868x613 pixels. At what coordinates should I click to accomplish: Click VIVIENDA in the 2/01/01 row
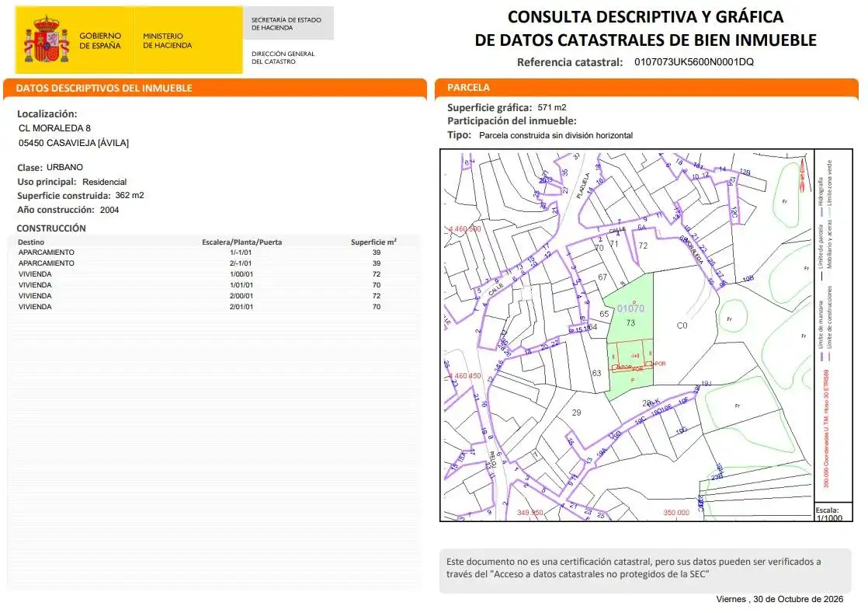coord(35,307)
